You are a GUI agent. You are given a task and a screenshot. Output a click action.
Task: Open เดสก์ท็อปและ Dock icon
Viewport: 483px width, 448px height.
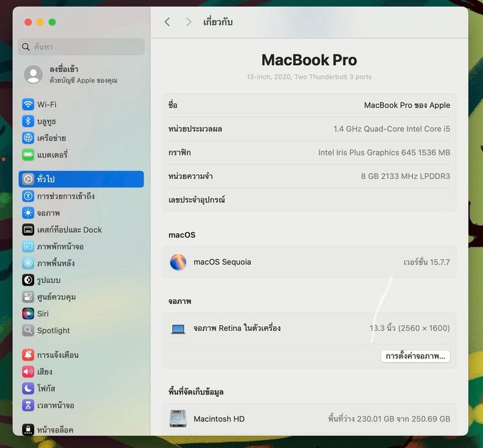[28, 229]
